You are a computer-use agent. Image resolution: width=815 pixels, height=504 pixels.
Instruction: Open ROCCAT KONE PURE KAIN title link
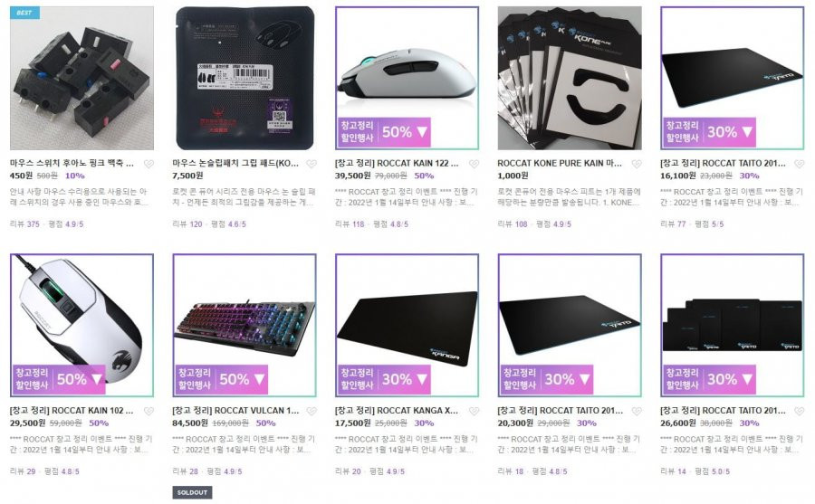[560, 163]
